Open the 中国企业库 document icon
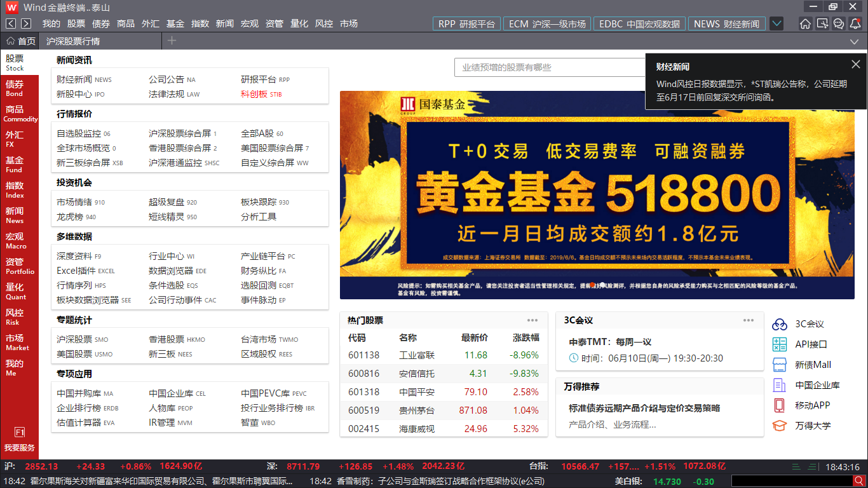Screen dimensions: 868x488 [x=780, y=385]
